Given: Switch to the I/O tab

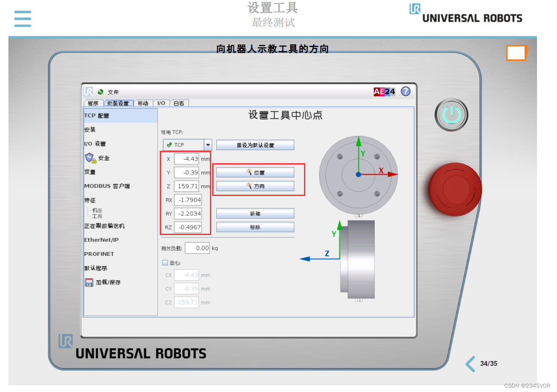Looking at the screenshot, I should pos(161,103).
